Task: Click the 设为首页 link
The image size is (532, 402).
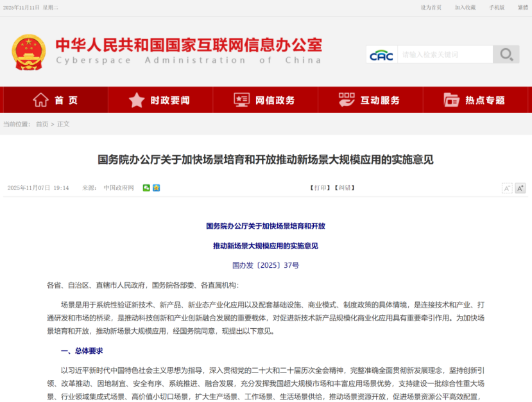Action: 431,8
